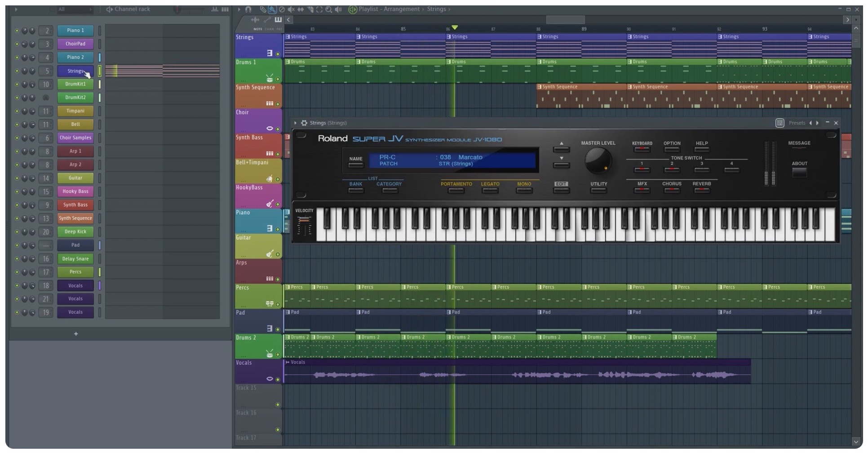Toggle Channel rack graph editor icon
The height and width of the screenshot is (455, 868).
pyautogui.click(x=215, y=9)
